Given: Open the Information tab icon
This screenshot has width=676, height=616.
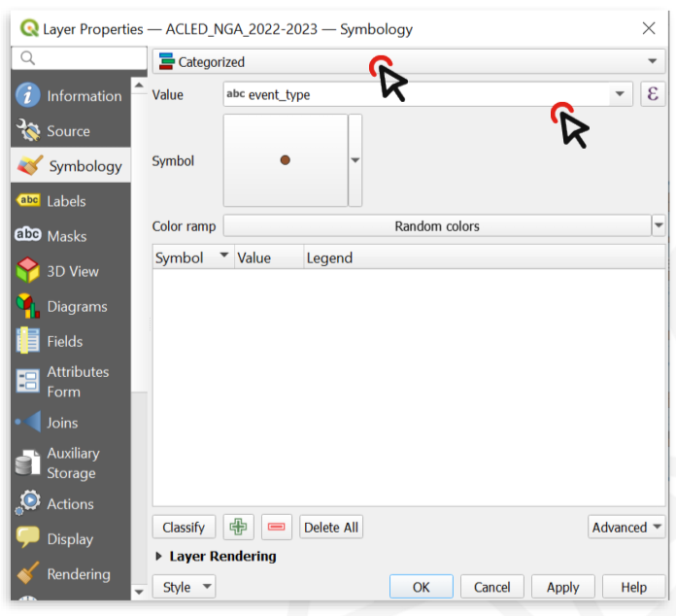Looking at the screenshot, I should pos(28,95).
